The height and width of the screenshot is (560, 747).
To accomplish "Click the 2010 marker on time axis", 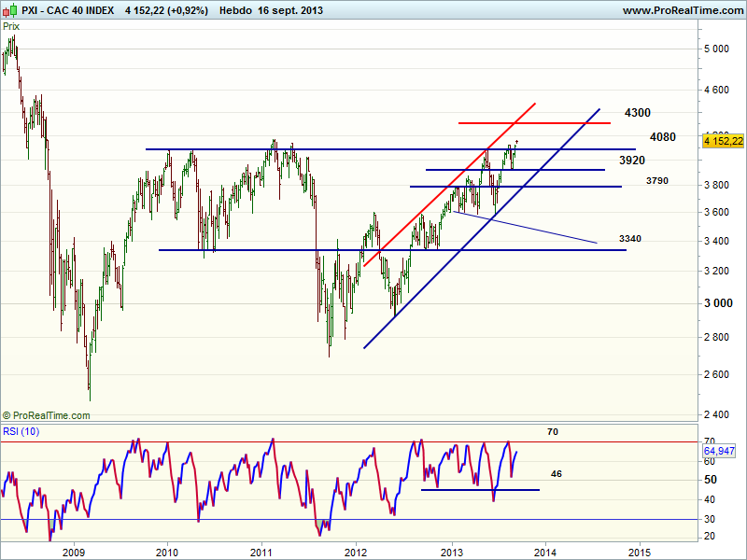I will tap(168, 551).
